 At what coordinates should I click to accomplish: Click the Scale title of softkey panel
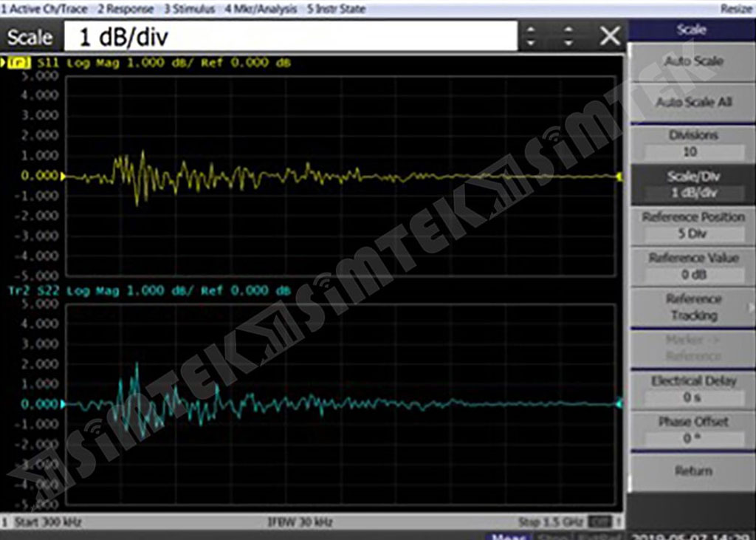(691, 30)
